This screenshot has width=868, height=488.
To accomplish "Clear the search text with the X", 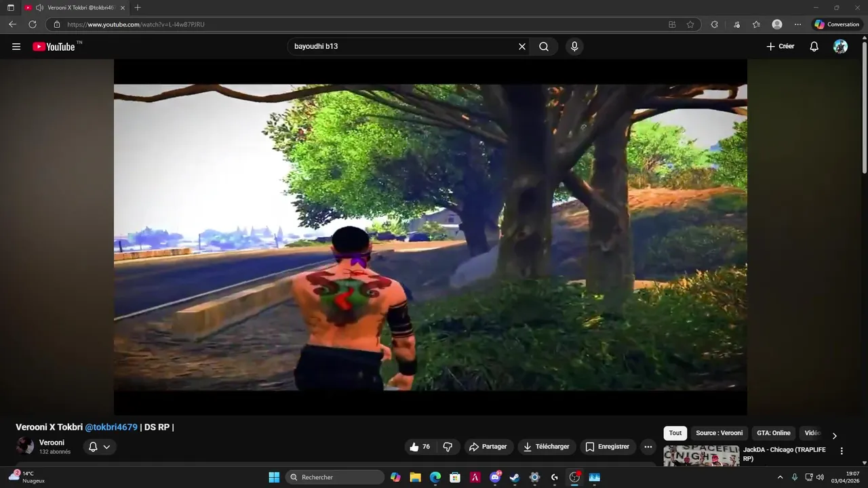I will (x=522, y=47).
